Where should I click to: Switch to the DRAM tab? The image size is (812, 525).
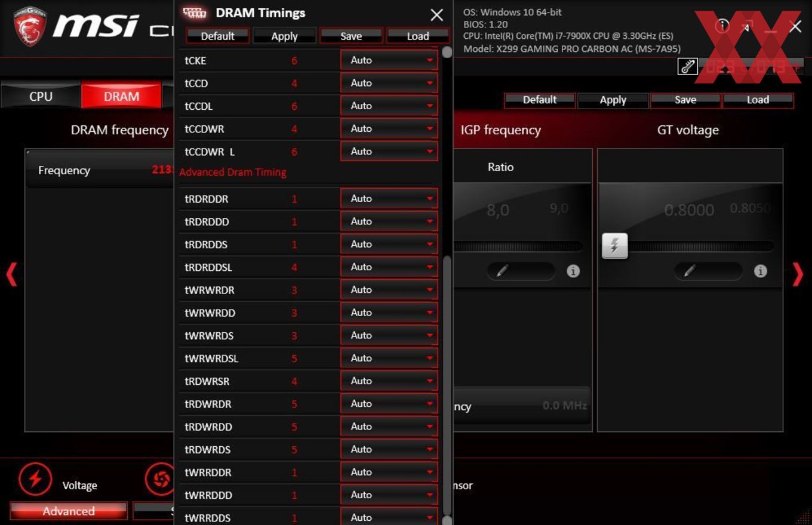(x=121, y=96)
